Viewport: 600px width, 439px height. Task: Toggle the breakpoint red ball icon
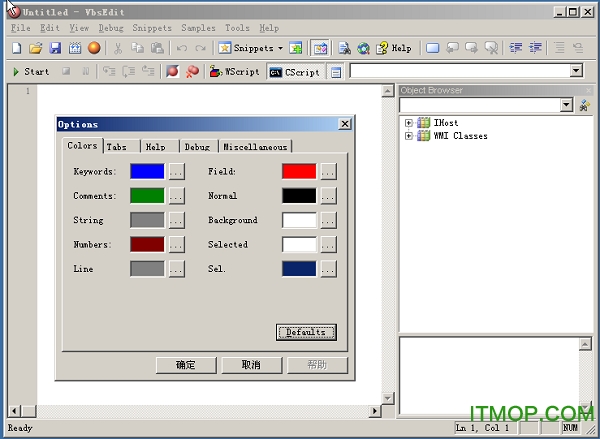coord(173,71)
